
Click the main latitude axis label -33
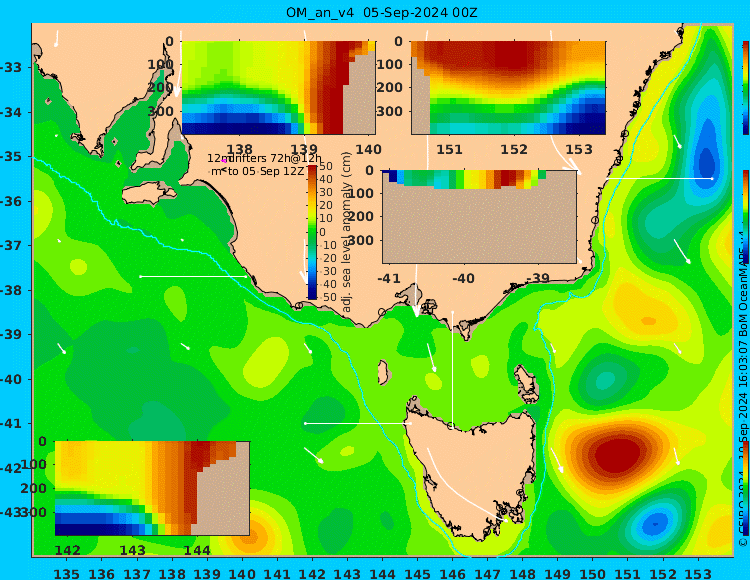[x=11, y=67]
